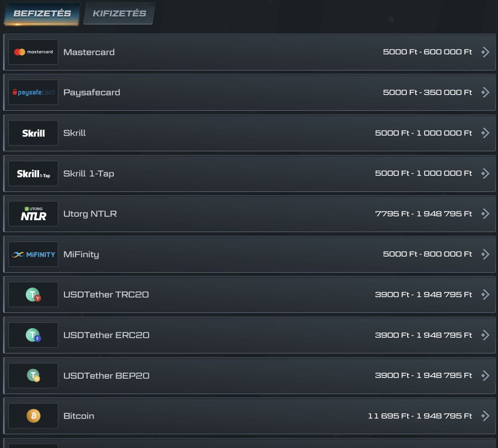Click the Skrill 1-Tap deposit limit text

(x=423, y=173)
